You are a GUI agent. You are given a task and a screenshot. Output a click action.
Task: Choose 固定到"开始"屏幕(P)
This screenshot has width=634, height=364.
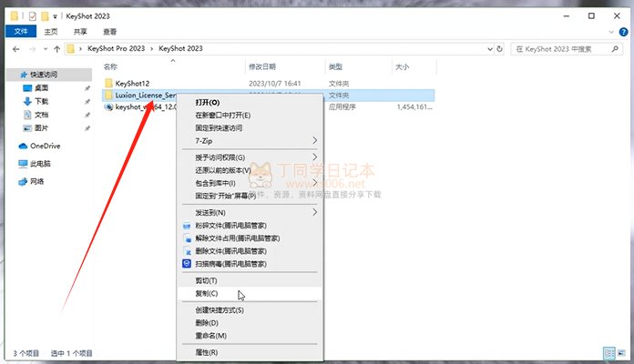click(226, 196)
